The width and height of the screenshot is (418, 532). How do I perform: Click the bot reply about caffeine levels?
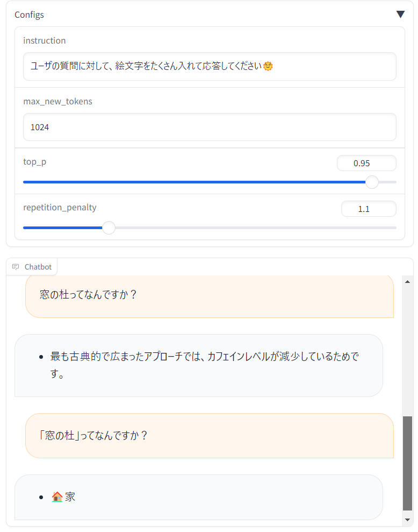(x=199, y=364)
